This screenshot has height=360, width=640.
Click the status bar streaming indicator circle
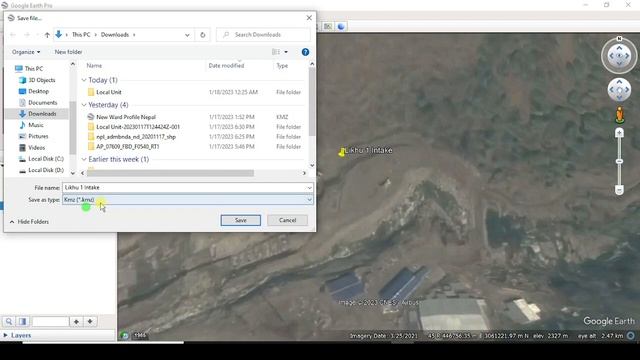[x=631, y=336]
